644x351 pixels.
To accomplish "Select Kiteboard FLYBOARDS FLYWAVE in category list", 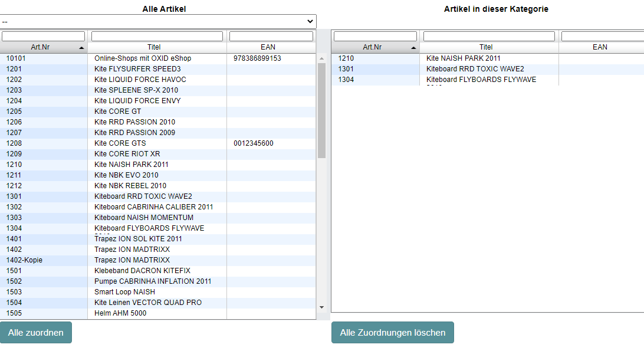I will (488, 80).
